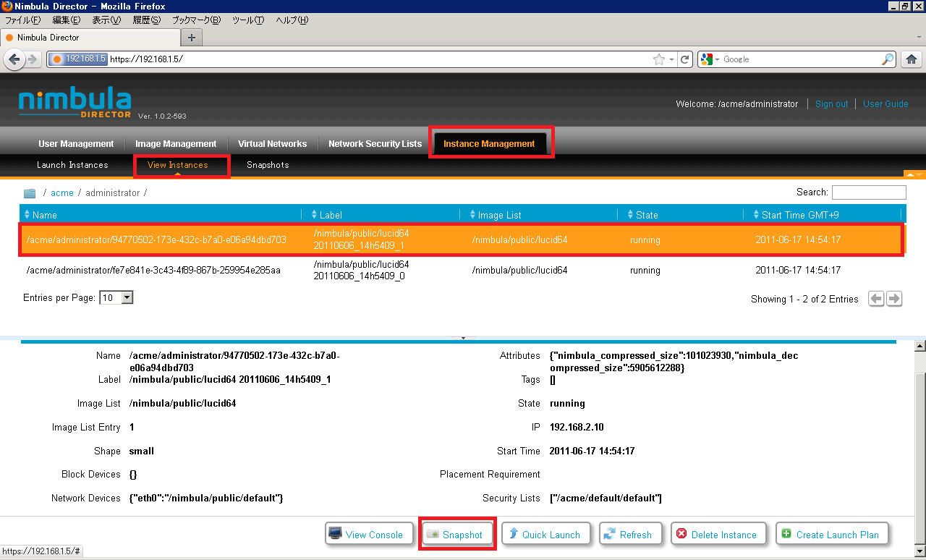Select second instance row ending 285aa
Screen dimensions: 926x560
[x=153, y=271]
